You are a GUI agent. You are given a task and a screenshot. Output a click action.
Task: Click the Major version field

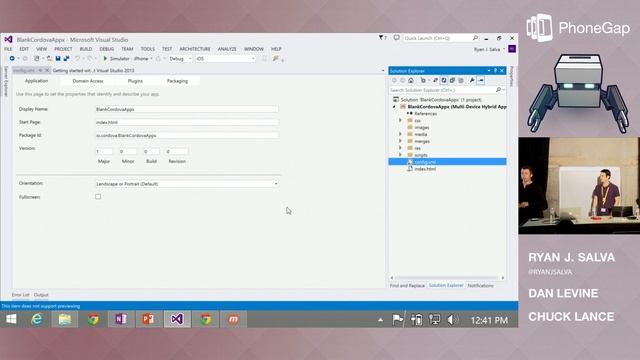[x=104, y=151]
